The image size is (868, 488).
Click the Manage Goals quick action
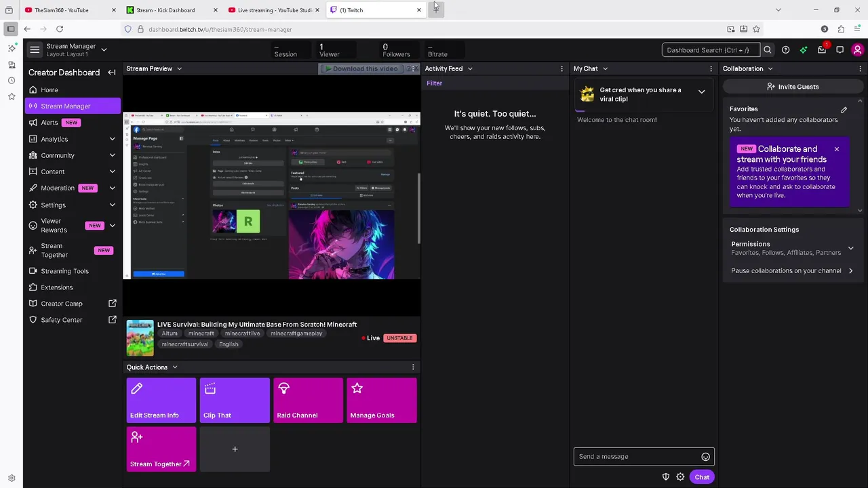tap(382, 401)
